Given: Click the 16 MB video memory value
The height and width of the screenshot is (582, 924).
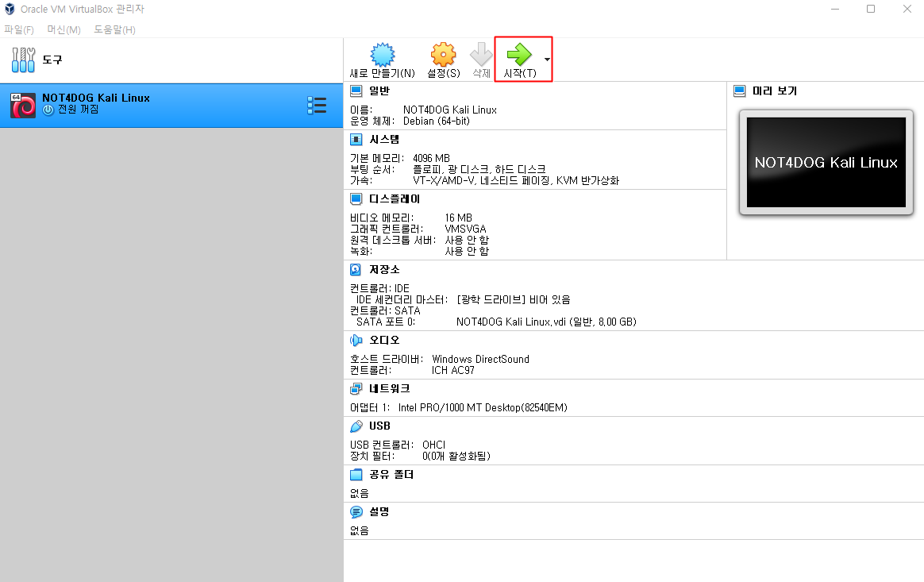Looking at the screenshot, I should click(x=459, y=218).
